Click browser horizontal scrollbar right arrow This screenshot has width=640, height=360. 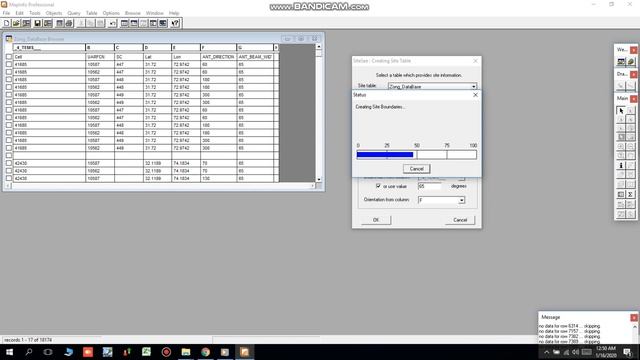click(313, 186)
